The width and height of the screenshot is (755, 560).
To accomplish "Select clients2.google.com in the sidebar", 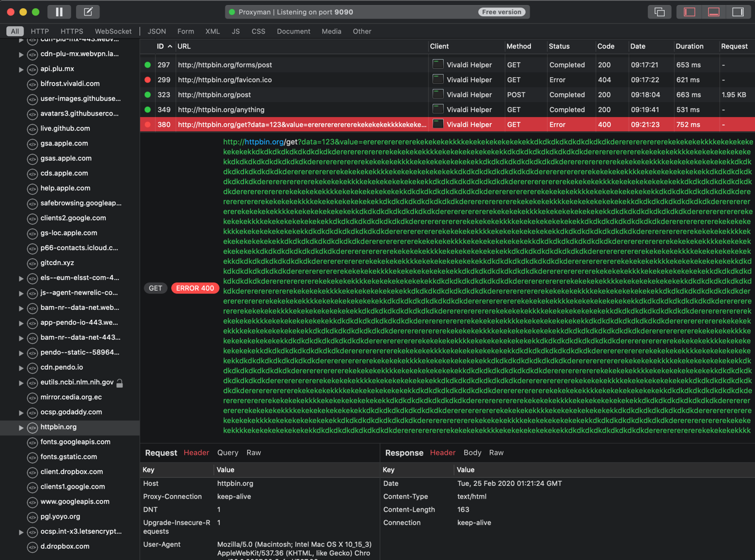I will 73,218.
